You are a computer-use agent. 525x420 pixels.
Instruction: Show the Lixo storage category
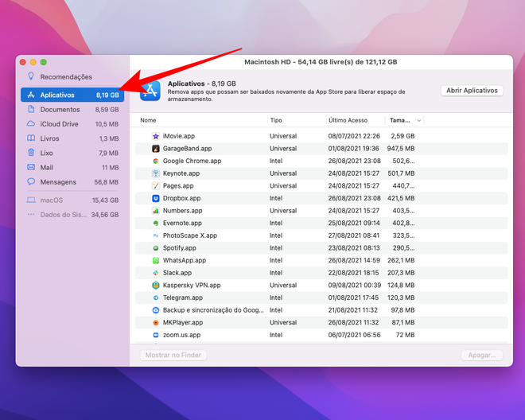72,153
